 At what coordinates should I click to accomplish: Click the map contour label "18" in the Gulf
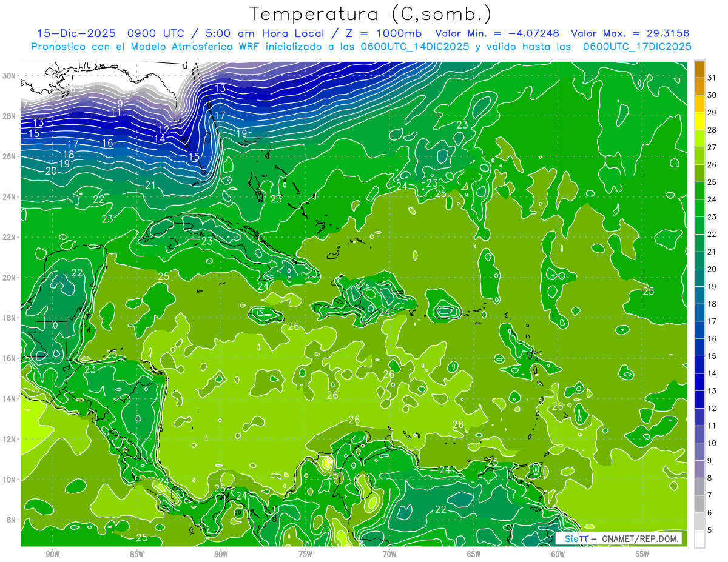[69, 155]
